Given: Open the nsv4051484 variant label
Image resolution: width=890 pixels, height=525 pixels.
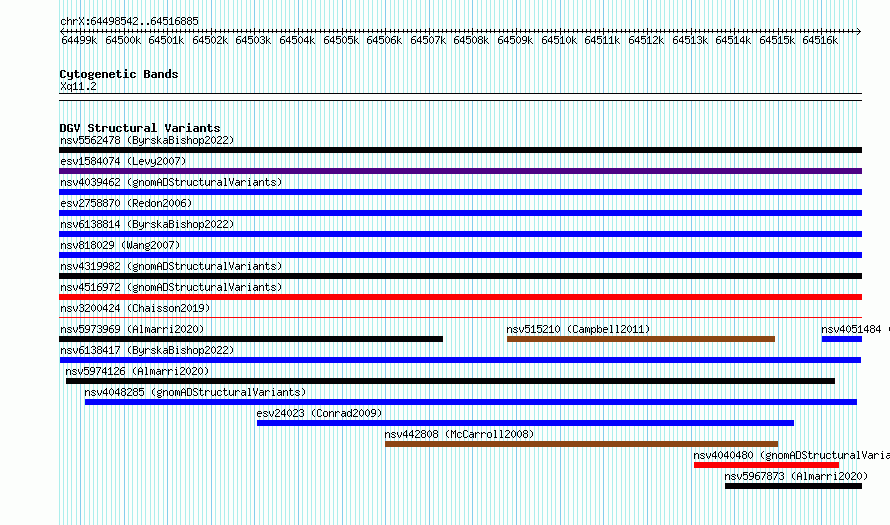Looking at the screenshot, I should tap(851, 329).
